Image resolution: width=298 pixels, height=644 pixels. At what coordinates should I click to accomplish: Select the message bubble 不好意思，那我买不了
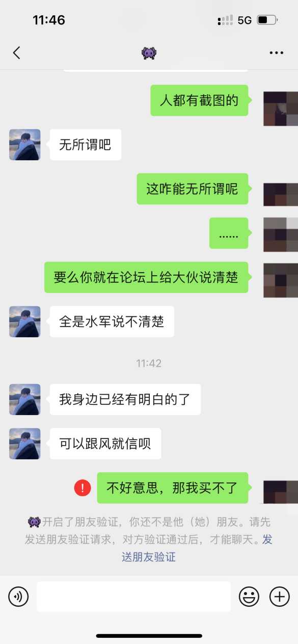pyautogui.click(x=172, y=488)
